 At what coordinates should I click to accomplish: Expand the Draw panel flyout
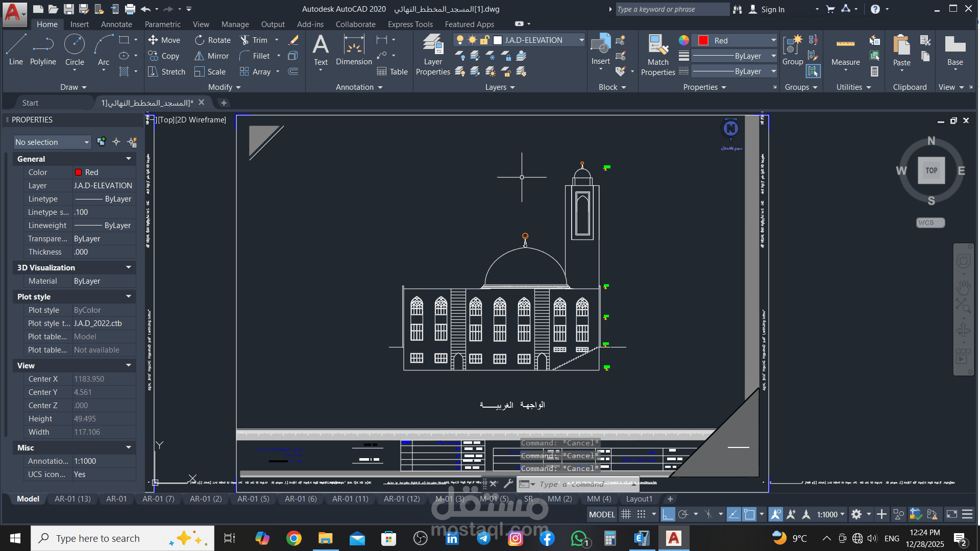(x=73, y=87)
